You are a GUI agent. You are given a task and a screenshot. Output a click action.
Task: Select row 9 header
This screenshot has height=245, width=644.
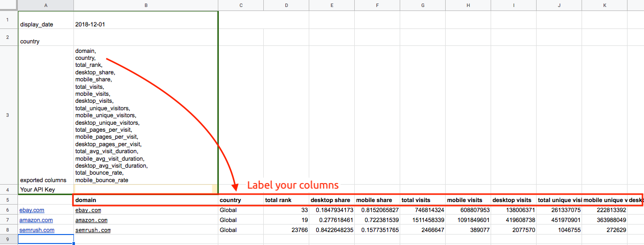click(x=7, y=240)
